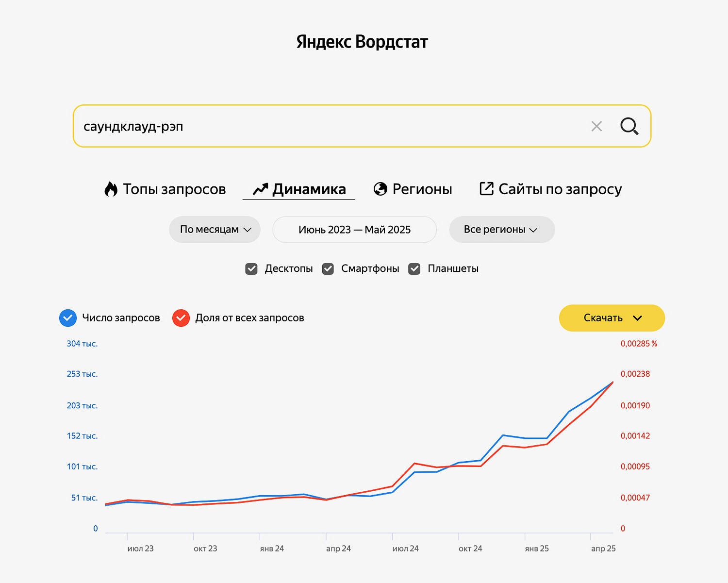This screenshot has width=728, height=583.
Task: Open the Топы запросов tab
Action: (x=165, y=189)
